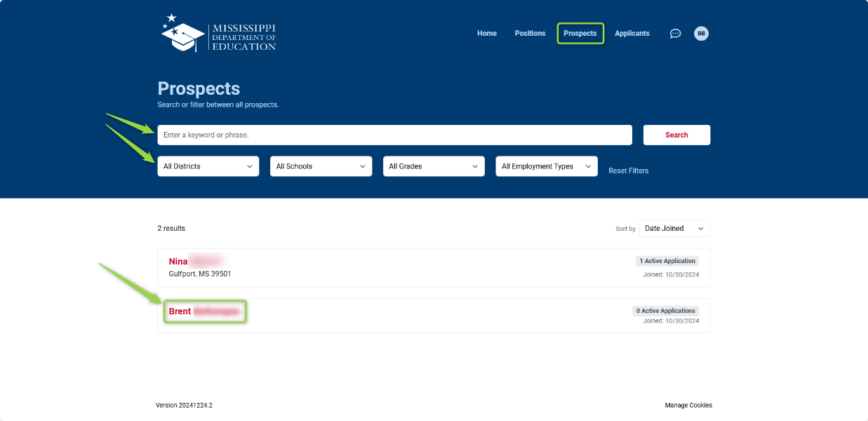
Task: Expand the All Employment Types dropdown
Action: click(x=546, y=166)
